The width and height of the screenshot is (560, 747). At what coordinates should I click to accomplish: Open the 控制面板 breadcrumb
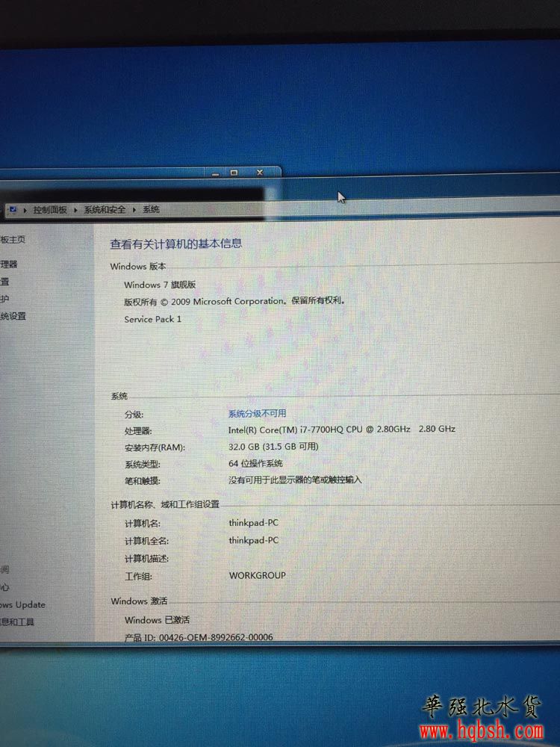pyautogui.click(x=50, y=210)
